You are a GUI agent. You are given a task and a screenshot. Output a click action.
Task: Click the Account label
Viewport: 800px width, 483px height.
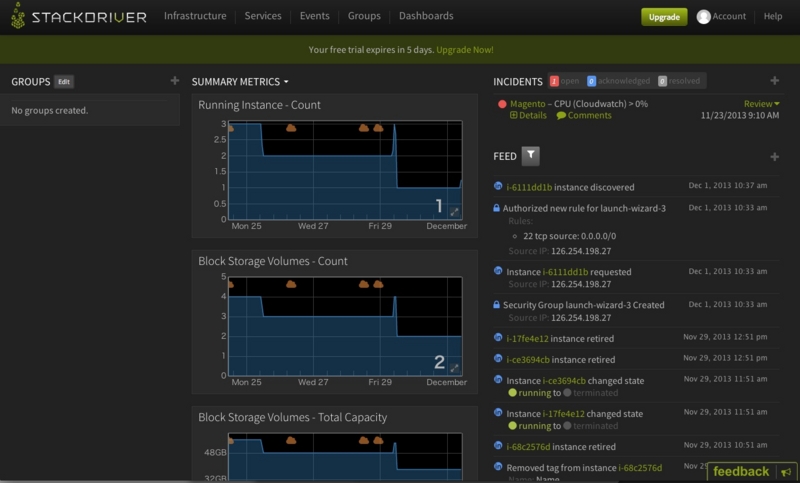pos(729,16)
